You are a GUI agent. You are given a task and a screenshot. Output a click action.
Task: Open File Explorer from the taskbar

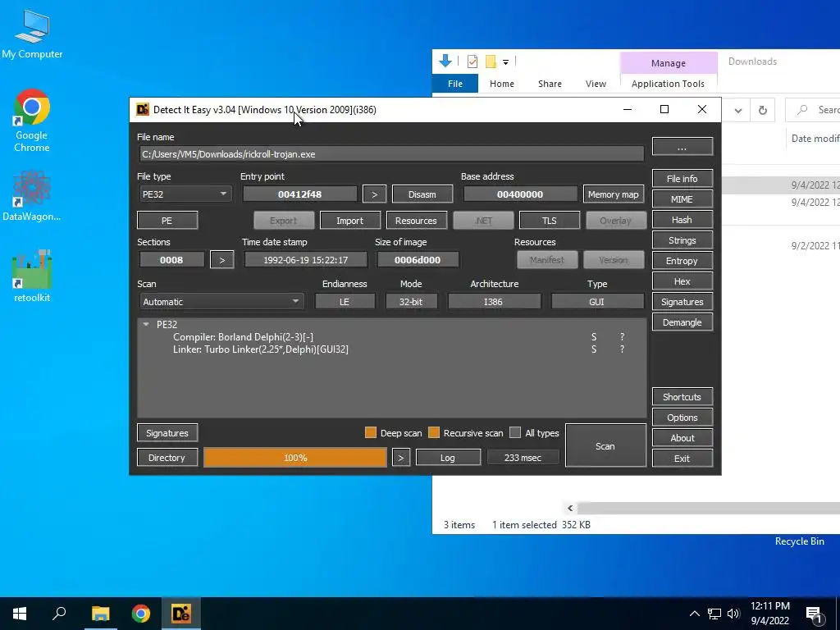(x=100, y=614)
